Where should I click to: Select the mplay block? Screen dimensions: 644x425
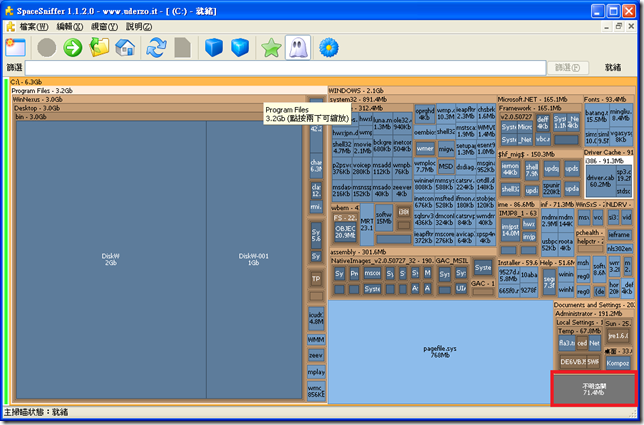click(x=316, y=372)
